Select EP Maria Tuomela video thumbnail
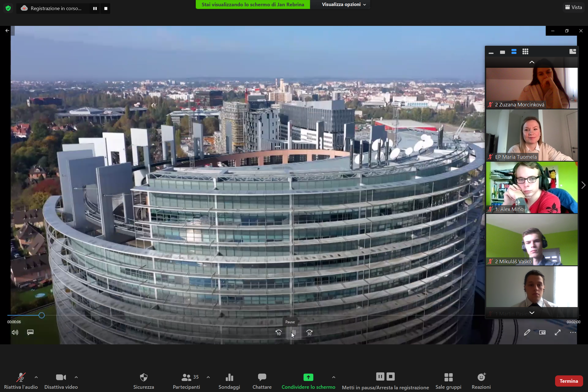Viewport: 588px width, 392px height. point(532,135)
